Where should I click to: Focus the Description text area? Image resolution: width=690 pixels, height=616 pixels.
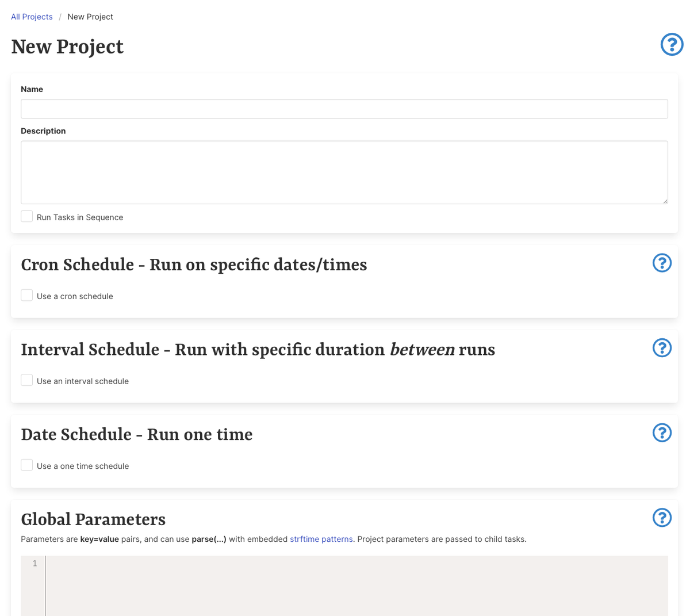(x=344, y=172)
